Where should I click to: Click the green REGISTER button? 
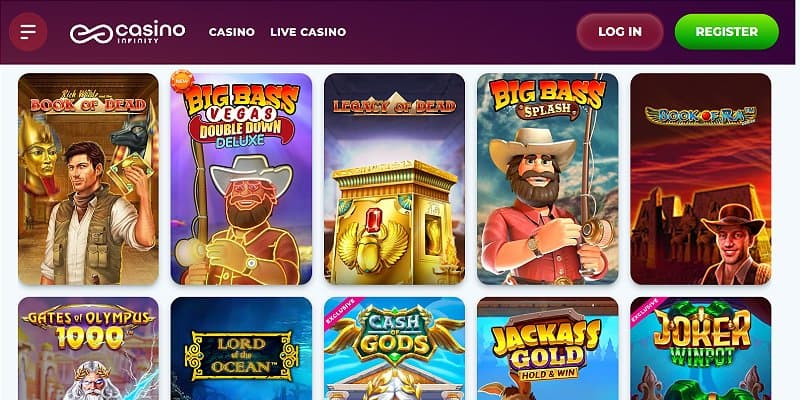click(727, 32)
